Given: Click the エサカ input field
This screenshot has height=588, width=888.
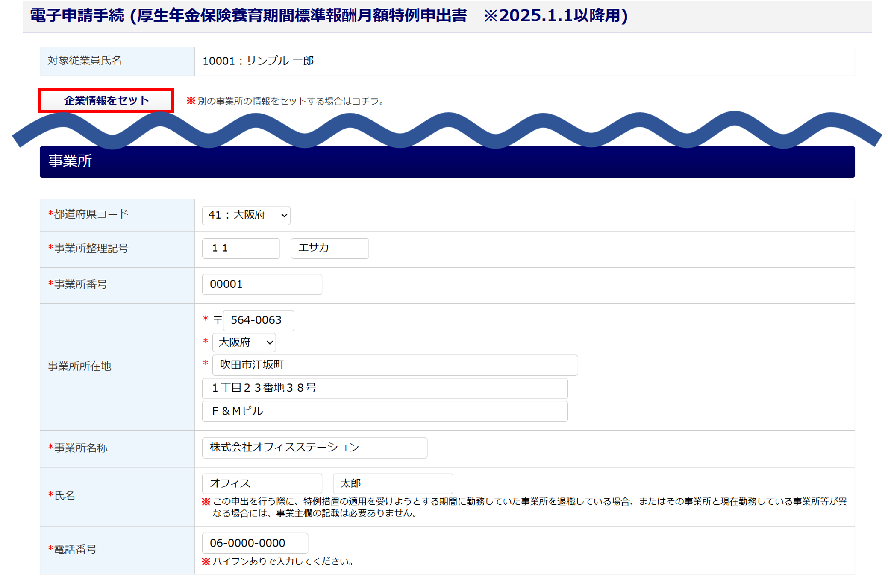Looking at the screenshot, I should [329, 248].
